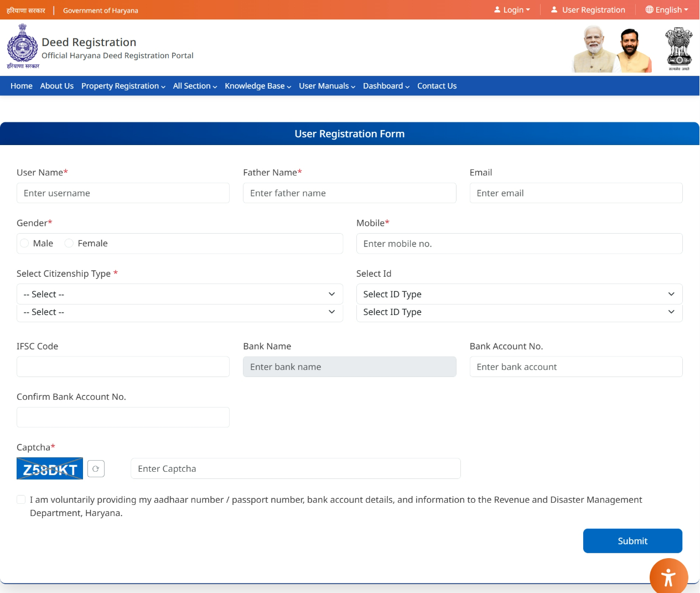
Task: Expand the Select ID Type dropdown
Action: coord(518,294)
